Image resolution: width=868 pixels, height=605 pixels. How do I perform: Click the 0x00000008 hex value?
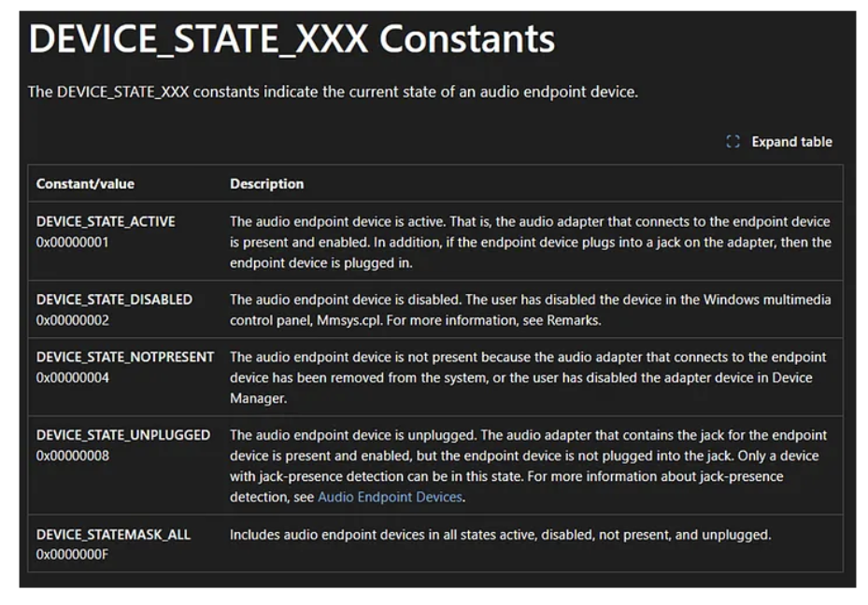[73, 456]
